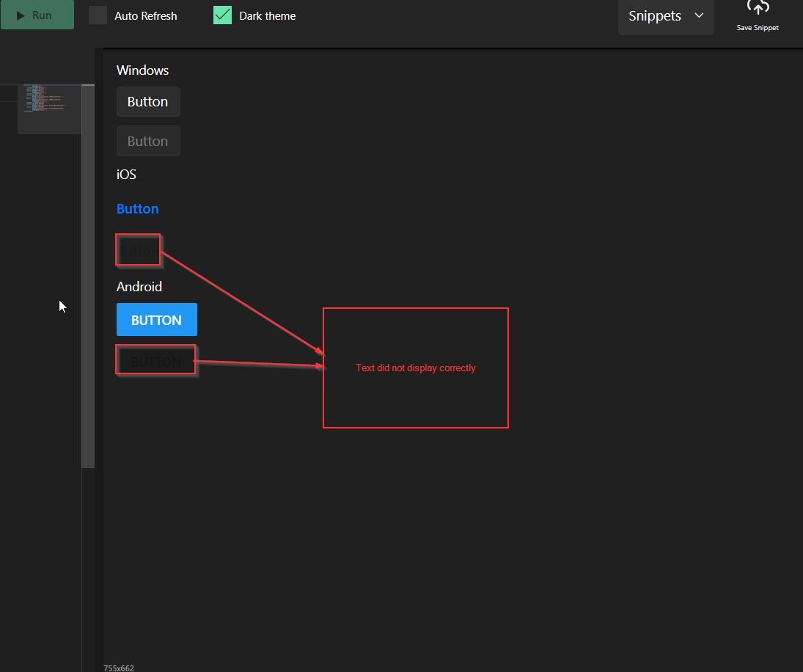
Task: Click the enabled Windows Button in preview
Action: pyautogui.click(x=148, y=101)
